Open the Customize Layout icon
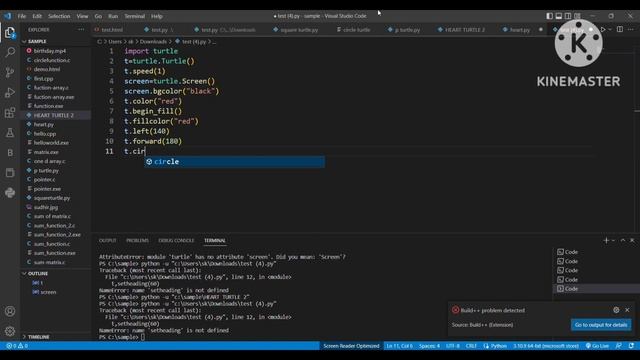This screenshot has width=640, height=360. click(x=577, y=16)
